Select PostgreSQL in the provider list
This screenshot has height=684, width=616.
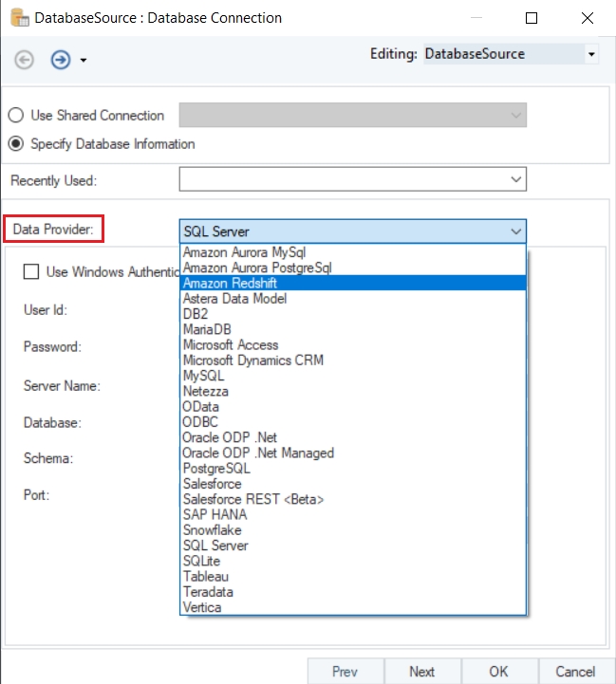tap(216, 469)
